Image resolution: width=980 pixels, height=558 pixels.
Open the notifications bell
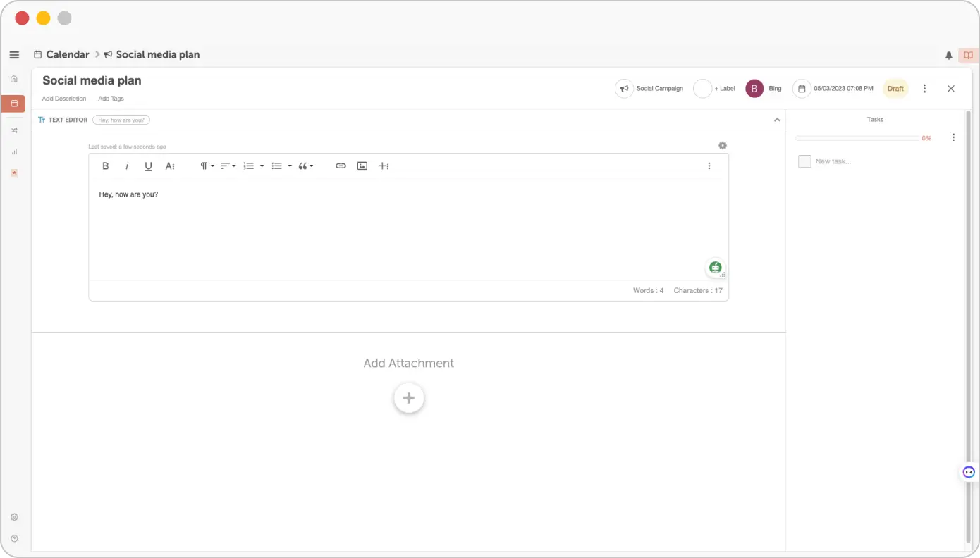pyautogui.click(x=949, y=55)
